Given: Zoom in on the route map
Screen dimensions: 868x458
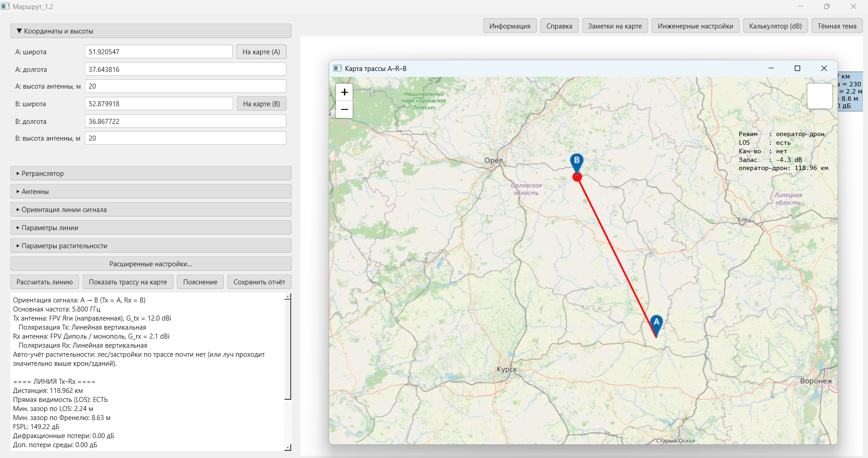Looking at the screenshot, I should 344,92.
